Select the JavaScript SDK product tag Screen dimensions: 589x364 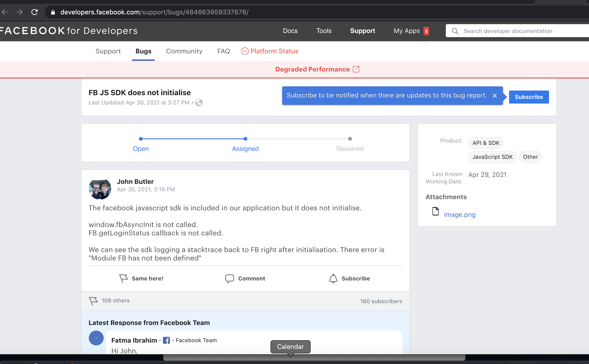(492, 157)
